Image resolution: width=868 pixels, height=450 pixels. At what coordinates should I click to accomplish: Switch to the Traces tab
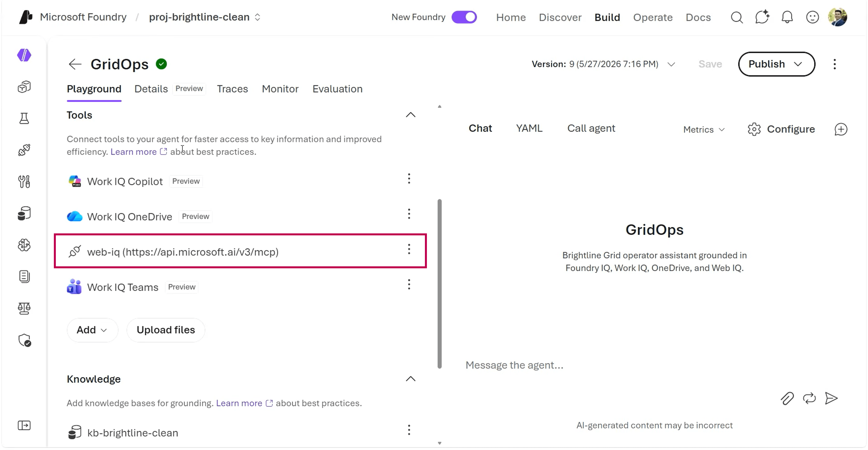point(232,89)
